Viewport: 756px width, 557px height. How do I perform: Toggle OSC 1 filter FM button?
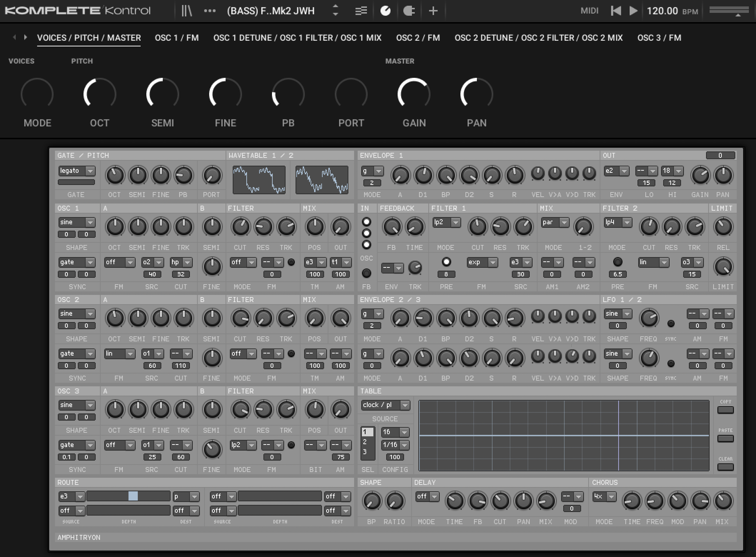tap(291, 262)
